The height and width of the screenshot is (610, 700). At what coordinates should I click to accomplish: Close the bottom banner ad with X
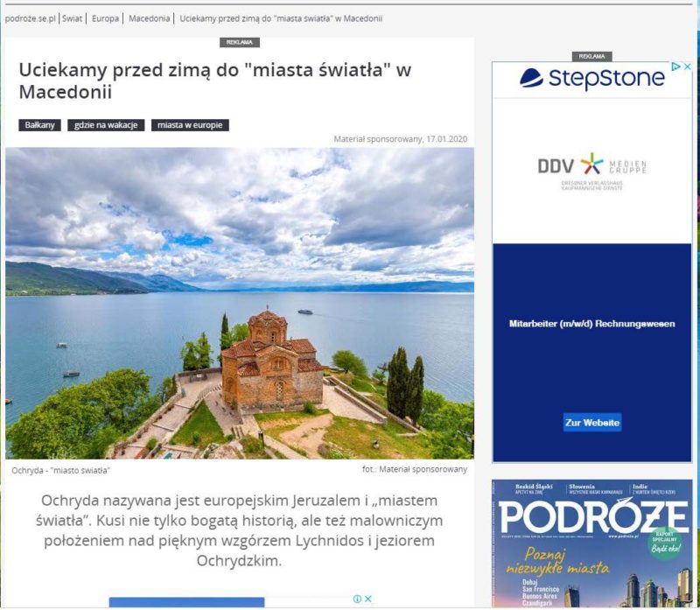tap(367, 599)
